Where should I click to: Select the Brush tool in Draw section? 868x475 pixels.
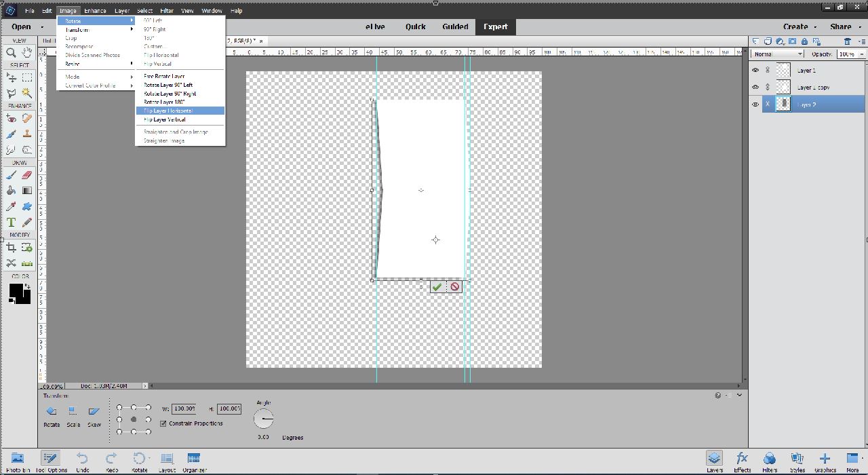pyautogui.click(x=11, y=175)
